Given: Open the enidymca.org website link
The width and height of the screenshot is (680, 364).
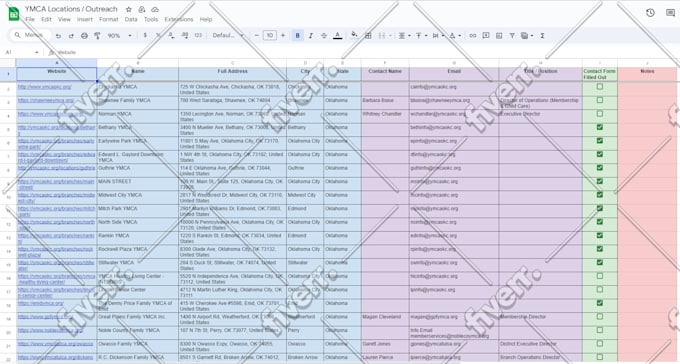Looking at the screenshot, I should 41,303.
